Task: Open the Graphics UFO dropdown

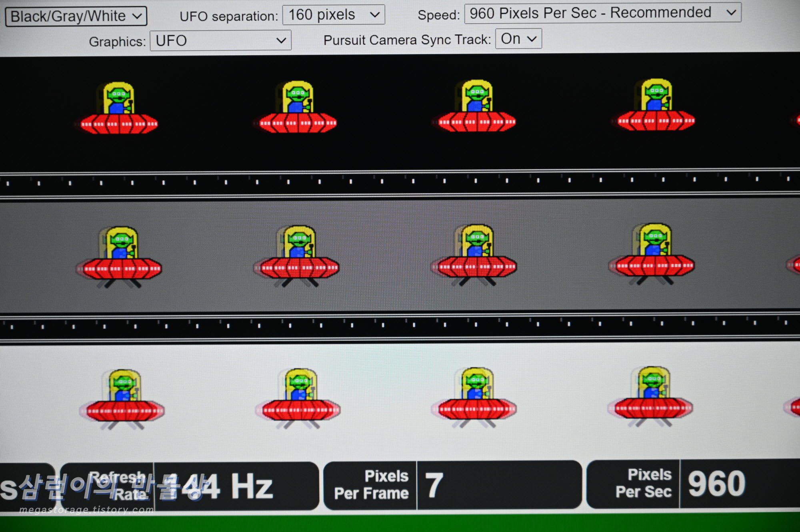Action: click(220, 41)
